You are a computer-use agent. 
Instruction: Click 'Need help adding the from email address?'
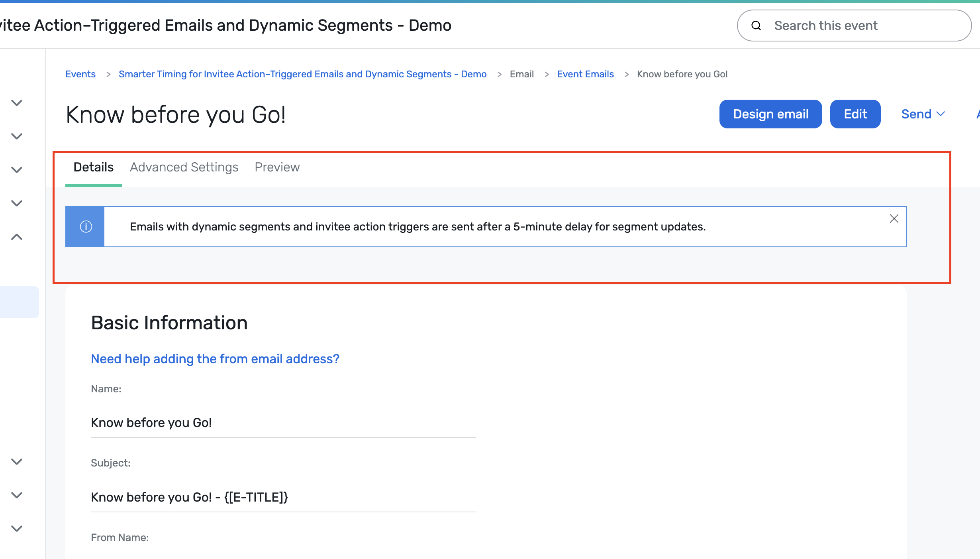click(215, 359)
